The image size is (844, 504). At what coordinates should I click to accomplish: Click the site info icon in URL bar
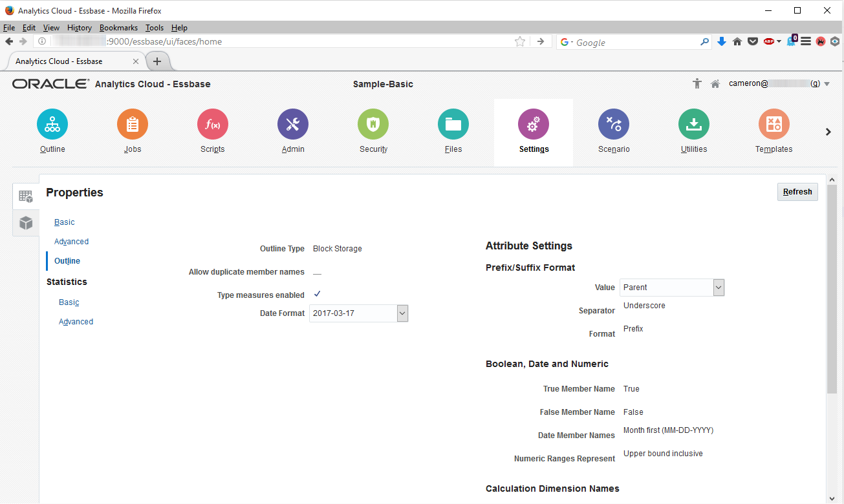pos(41,41)
